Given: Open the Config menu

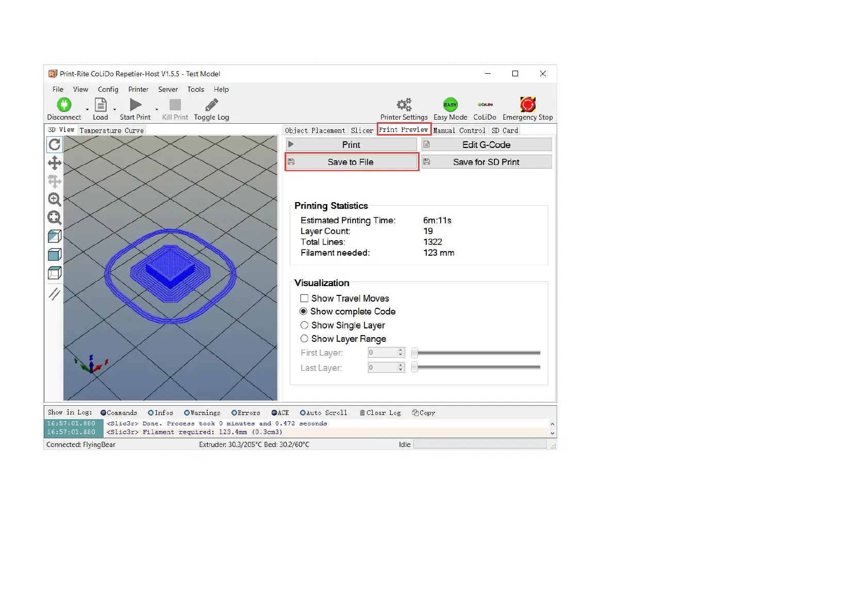Looking at the screenshot, I should pos(108,89).
